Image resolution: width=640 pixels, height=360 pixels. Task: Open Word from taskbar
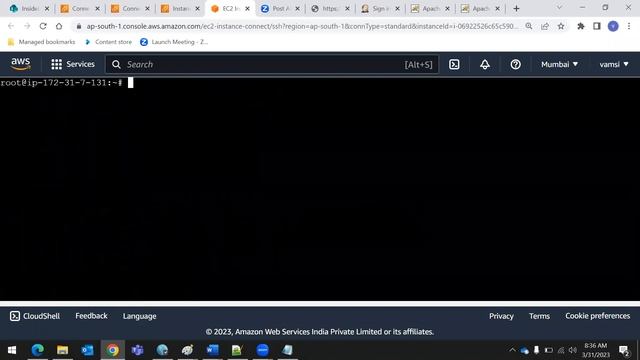click(212, 350)
